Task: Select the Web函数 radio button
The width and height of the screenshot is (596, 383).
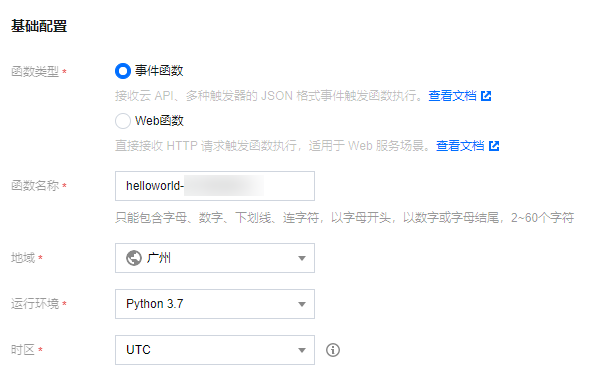Action: (123, 121)
